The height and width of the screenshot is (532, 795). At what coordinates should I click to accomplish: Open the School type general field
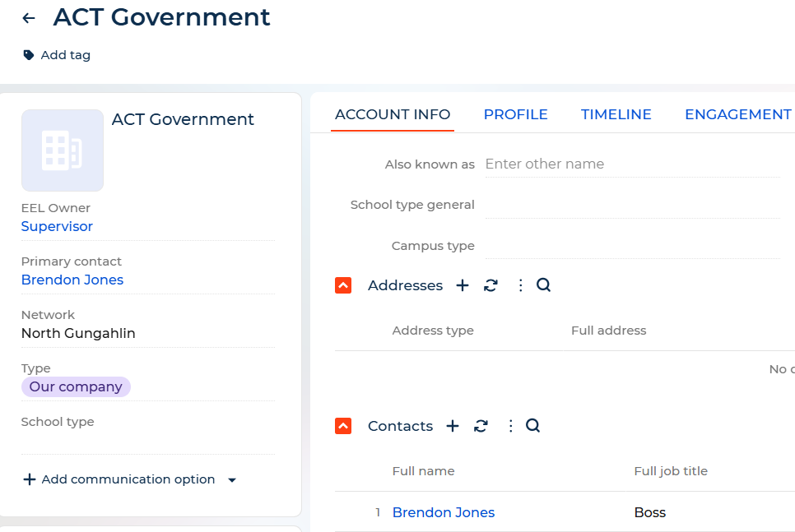tap(632, 206)
